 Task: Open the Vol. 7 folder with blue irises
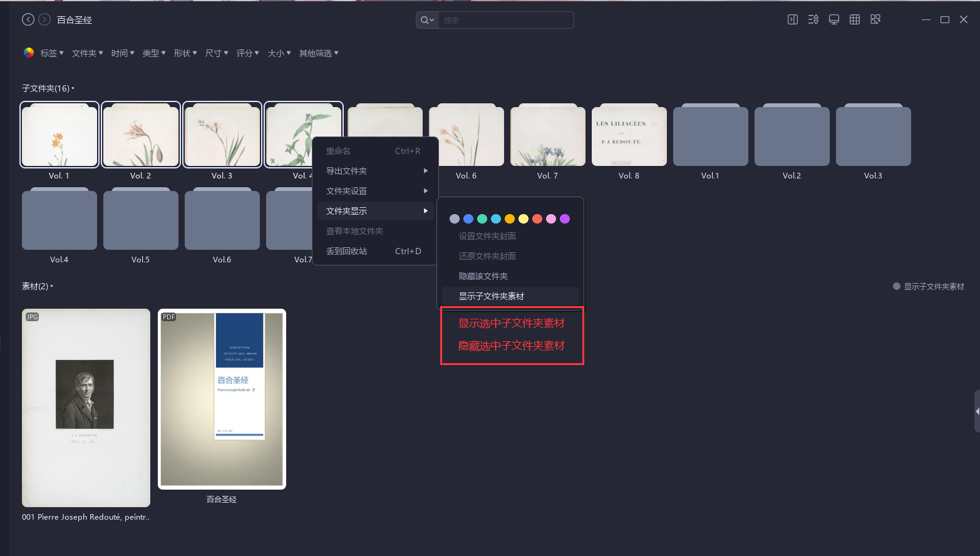pos(548,135)
